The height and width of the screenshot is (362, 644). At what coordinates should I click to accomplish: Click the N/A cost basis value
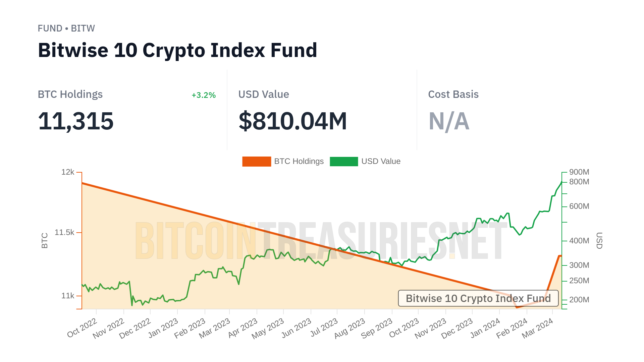click(449, 121)
